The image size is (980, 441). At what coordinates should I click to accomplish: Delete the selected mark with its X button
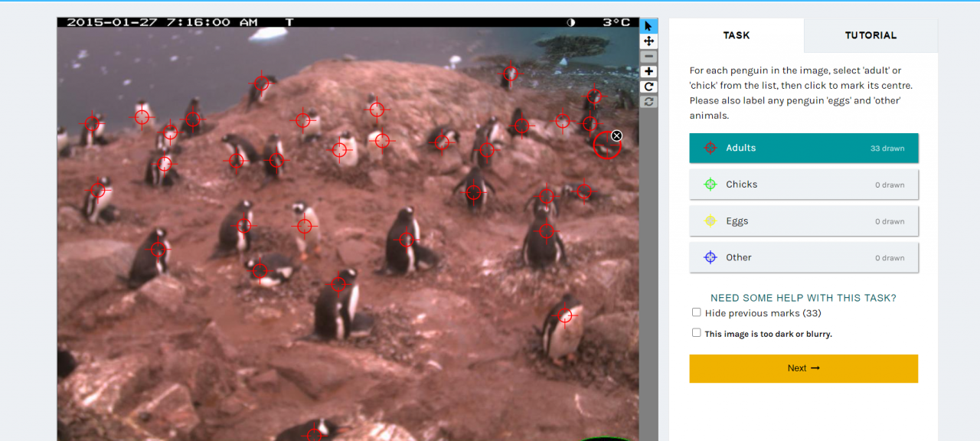point(616,136)
